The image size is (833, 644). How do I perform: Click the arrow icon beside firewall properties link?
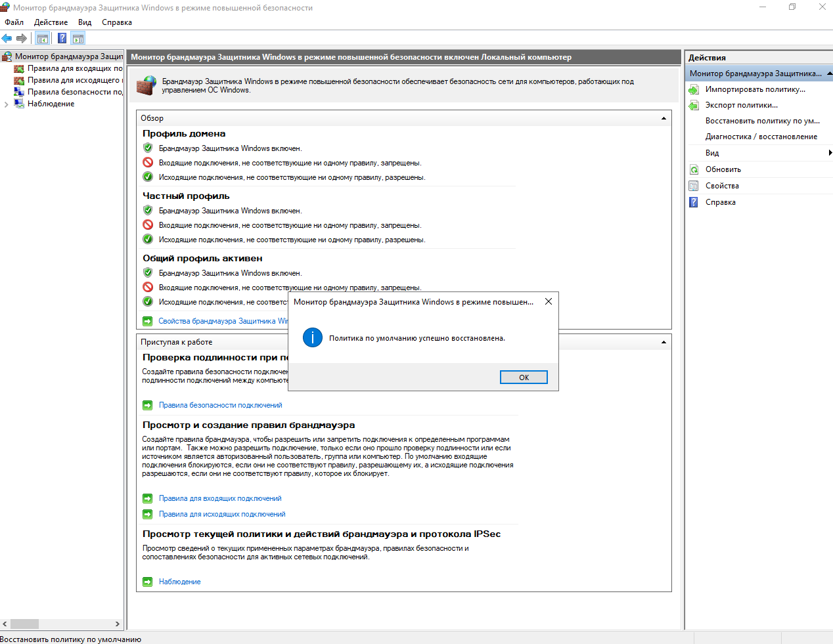(x=148, y=321)
